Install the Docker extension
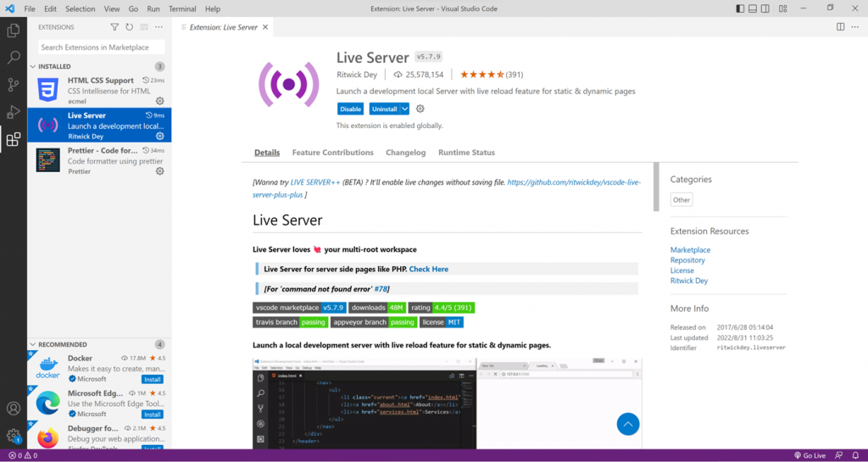The height and width of the screenshot is (462, 868). click(x=153, y=380)
